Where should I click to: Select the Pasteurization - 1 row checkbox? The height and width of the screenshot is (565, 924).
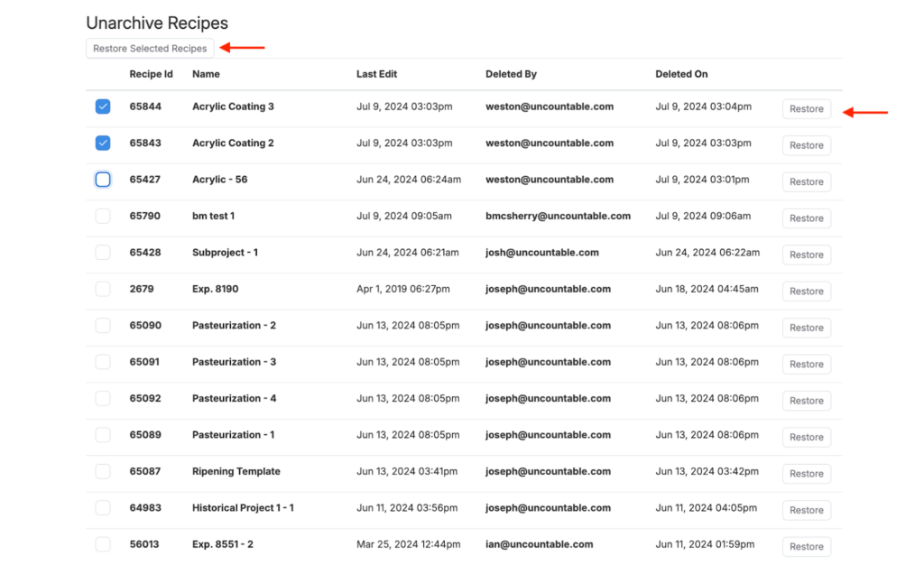pos(103,435)
